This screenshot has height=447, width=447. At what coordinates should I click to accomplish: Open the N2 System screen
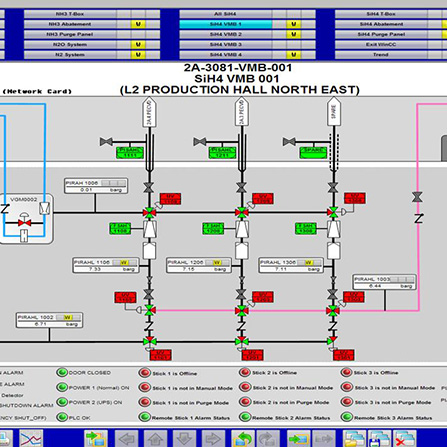point(70,55)
